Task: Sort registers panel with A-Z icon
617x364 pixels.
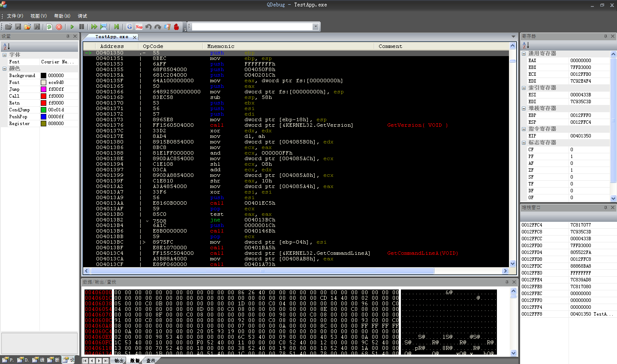Action: (526, 45)
